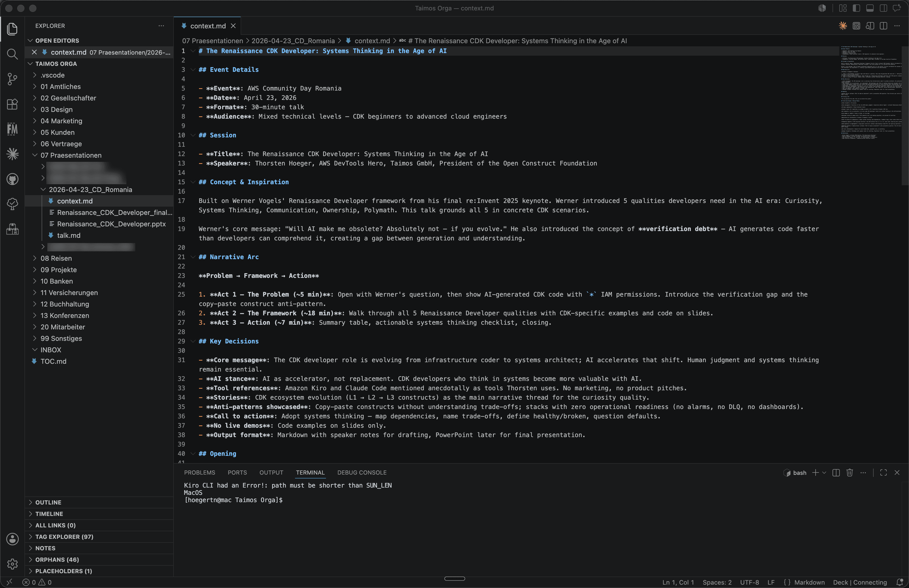
Task: Open the Source Control view
Action: (12, 79)
